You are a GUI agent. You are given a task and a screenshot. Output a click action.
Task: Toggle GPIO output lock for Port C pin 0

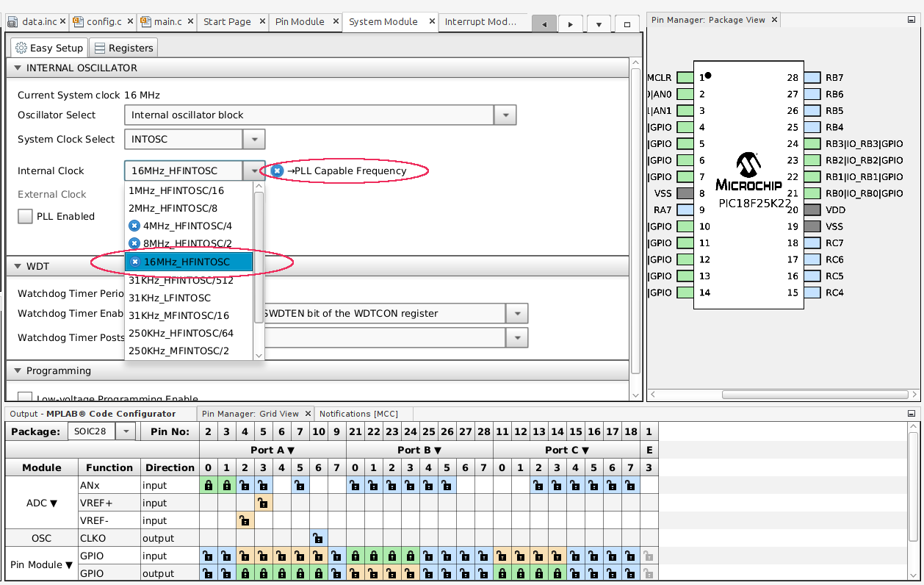[x=502, y=573]
